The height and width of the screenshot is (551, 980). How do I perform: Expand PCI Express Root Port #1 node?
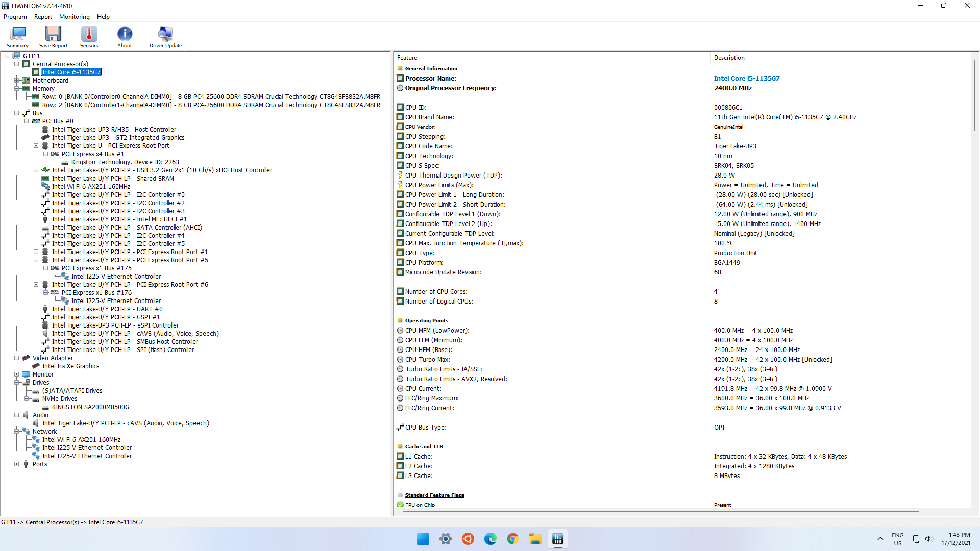coord(36,252)
